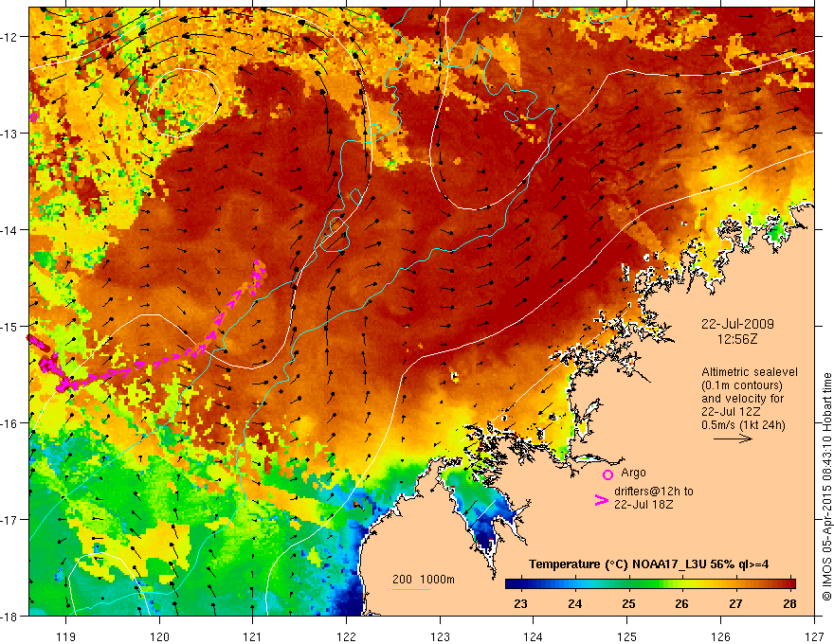Click the (0.1m contours) text

coord(742,385)
